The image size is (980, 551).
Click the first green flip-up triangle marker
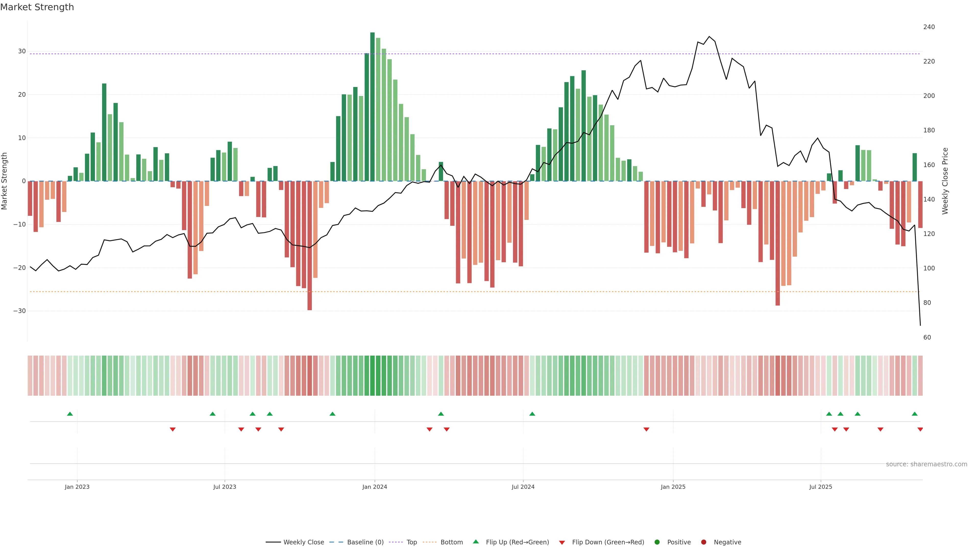(x=70, y=414)
